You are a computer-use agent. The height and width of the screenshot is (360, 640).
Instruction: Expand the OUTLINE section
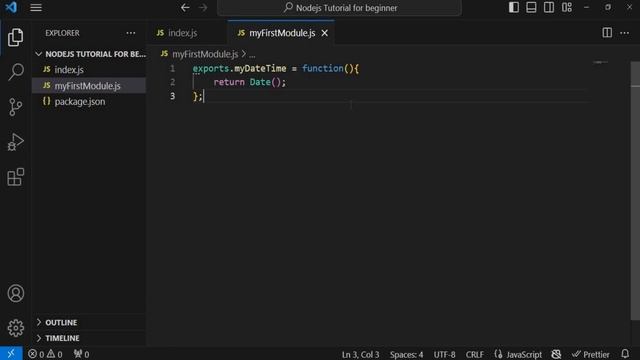(89, 322)
